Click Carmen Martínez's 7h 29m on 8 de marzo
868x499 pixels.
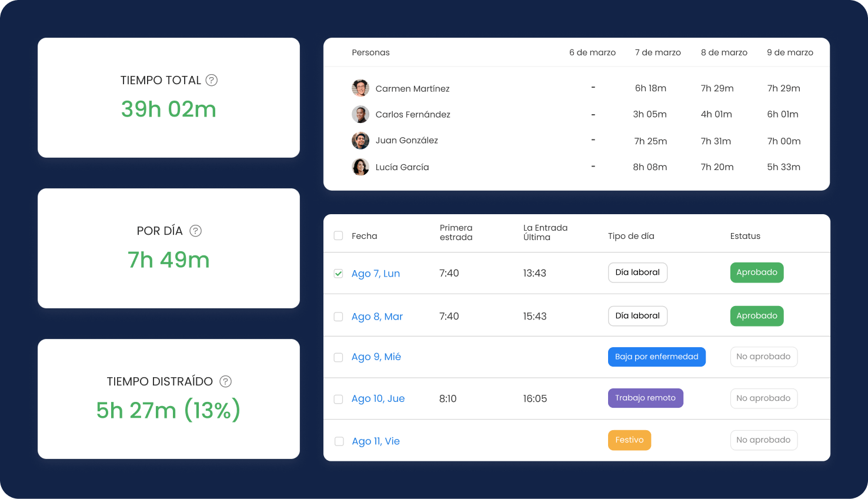tap(717, 88)
